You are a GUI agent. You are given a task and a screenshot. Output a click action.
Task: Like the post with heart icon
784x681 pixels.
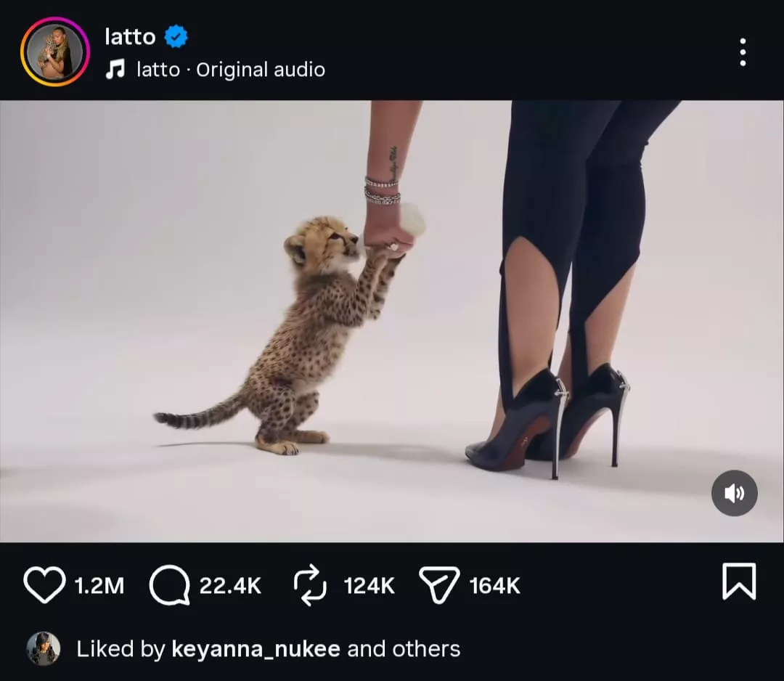pos(44,584)
